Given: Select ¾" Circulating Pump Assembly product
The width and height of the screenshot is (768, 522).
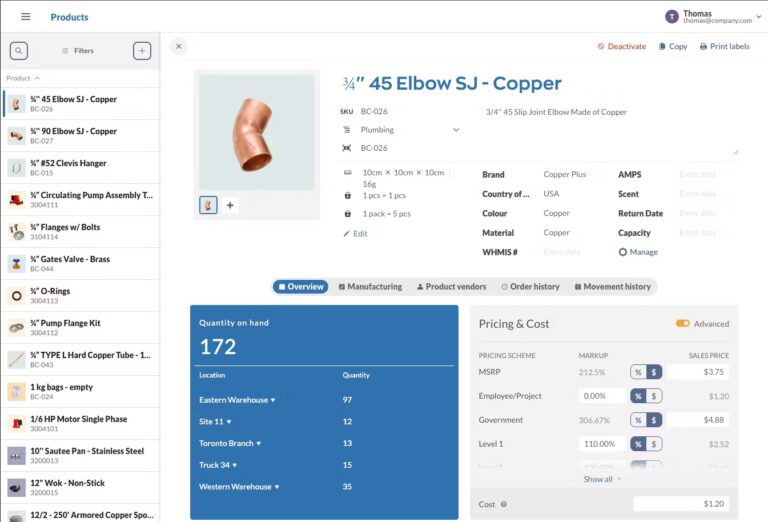Looking at the screenshot, I should 80,199.
